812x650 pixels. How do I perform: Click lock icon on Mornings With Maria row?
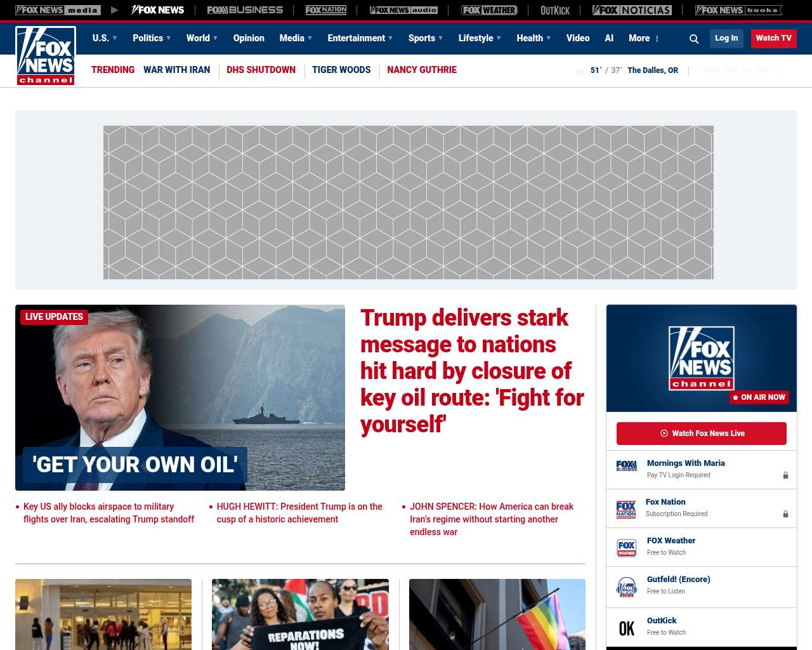coord(785,475)
